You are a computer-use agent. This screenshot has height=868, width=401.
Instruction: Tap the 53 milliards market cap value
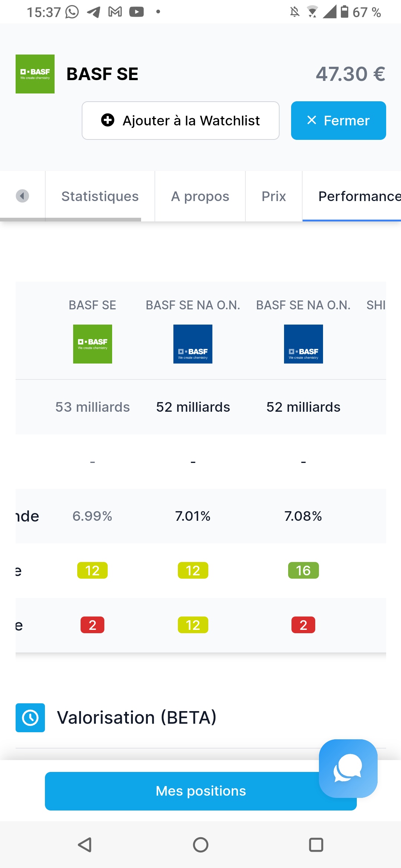[92, 407]
